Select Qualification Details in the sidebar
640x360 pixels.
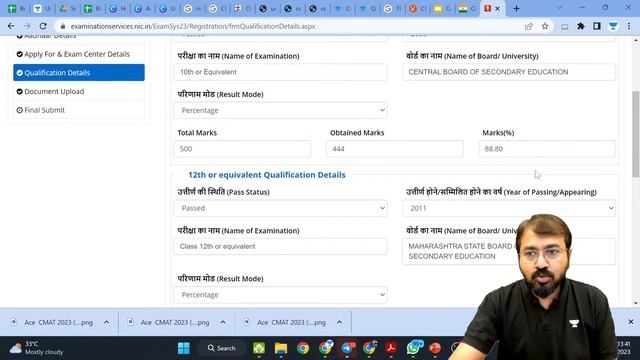[79, 73]
